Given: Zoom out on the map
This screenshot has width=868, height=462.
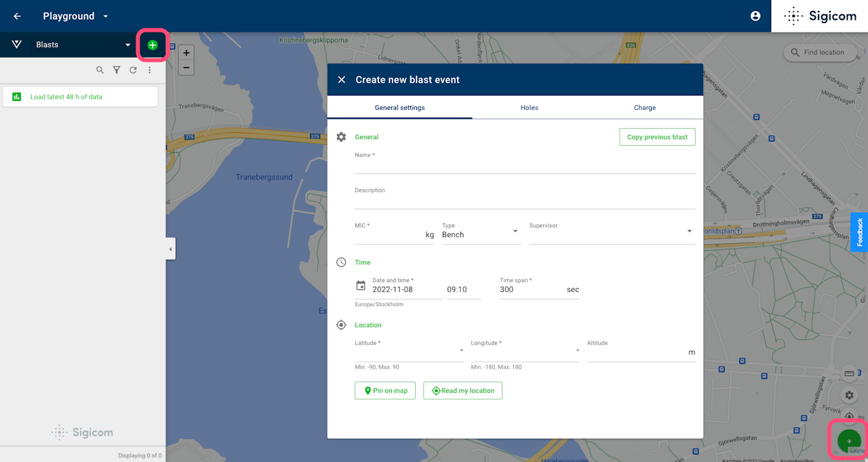Looking at the screenshot, I should 186,67.
